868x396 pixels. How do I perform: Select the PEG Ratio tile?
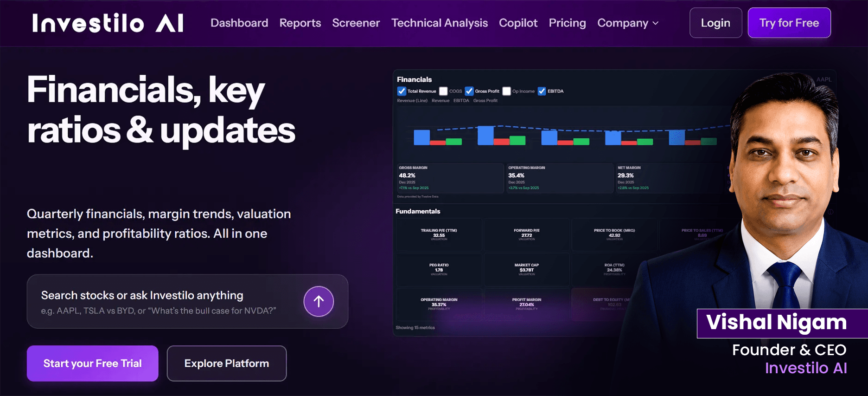point(439,270)
